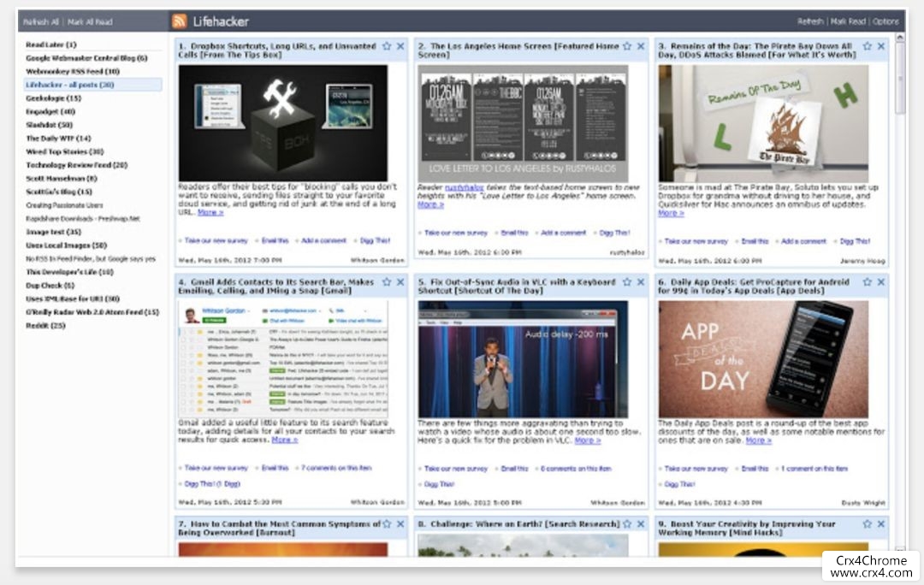924x585 pixels.
Task: Open the Reddit feed
Action: 45,325
